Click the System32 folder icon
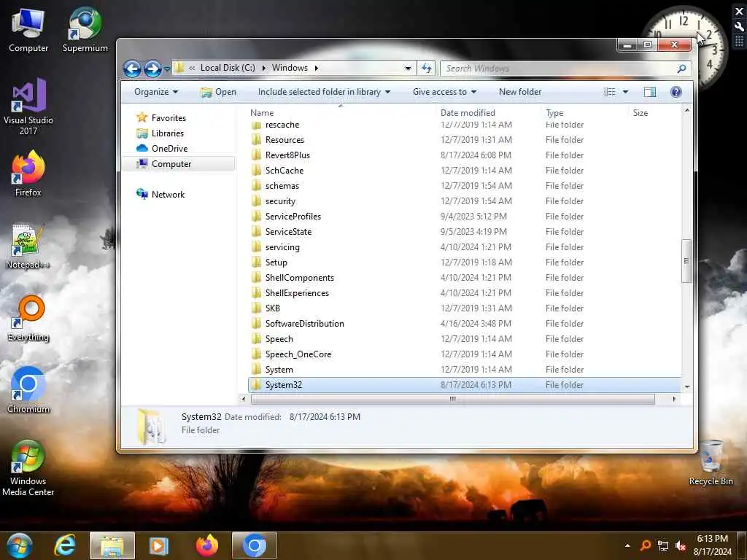Screen dimensions: 747x560 [256, 385]
